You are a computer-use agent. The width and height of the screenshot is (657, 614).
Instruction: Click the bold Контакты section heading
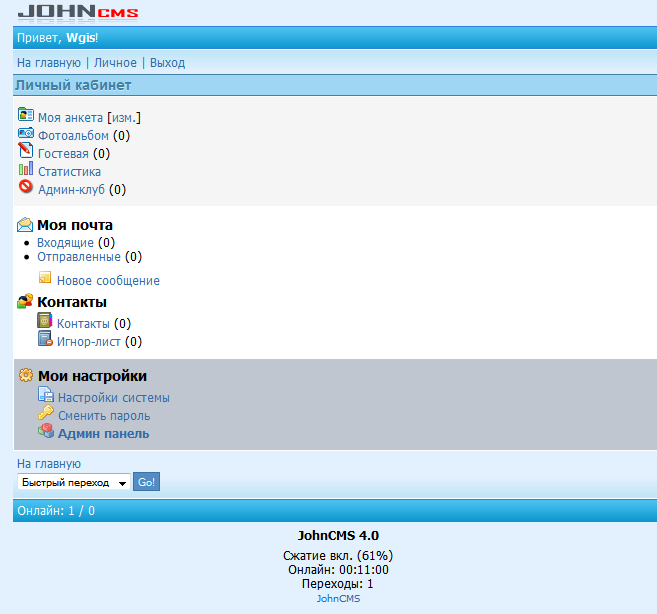tap(72, 302)
